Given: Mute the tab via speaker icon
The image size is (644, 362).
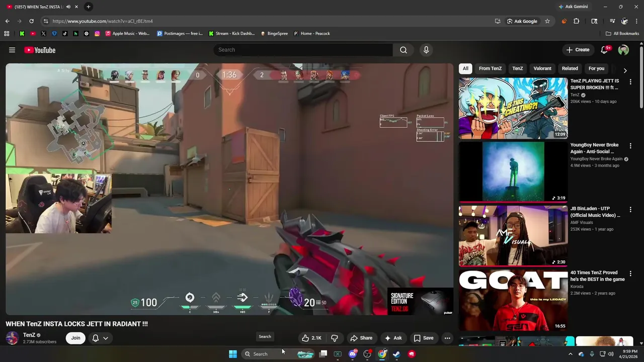Looking at the screenshot, I should coord(68,7).
